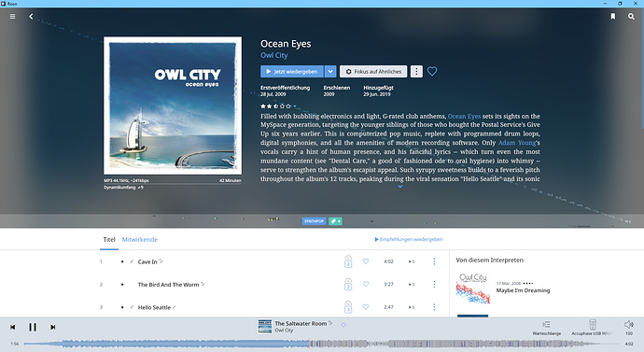Skip to the next track
The image size is (644, 352).
(x=52, y=327)
